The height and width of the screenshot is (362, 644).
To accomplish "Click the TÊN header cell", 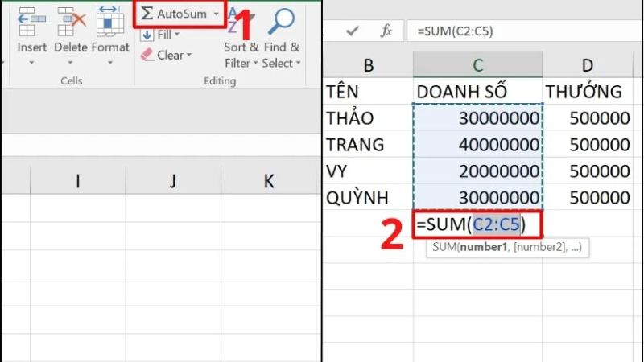I will [368, 91].
